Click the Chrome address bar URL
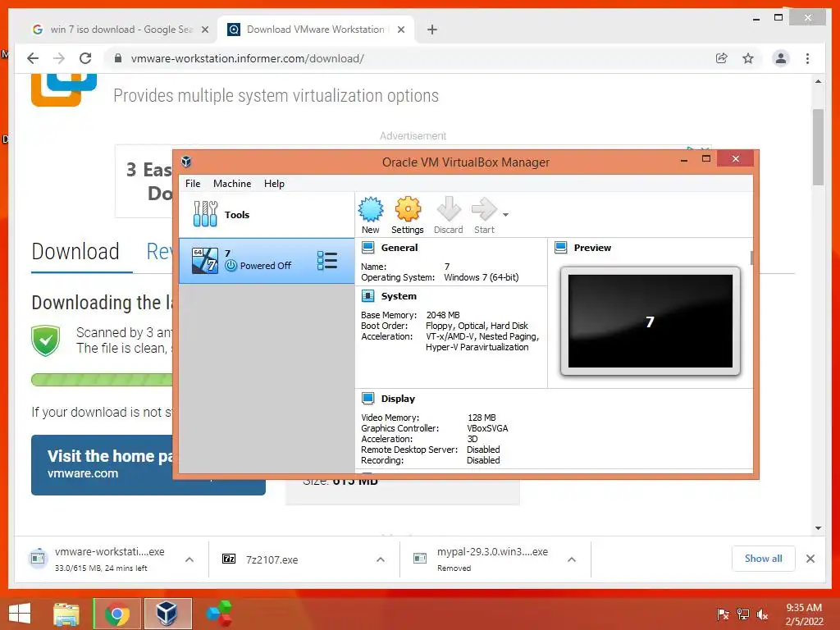The height and width of the screenshot is (630, 840). tap(248, 58)
